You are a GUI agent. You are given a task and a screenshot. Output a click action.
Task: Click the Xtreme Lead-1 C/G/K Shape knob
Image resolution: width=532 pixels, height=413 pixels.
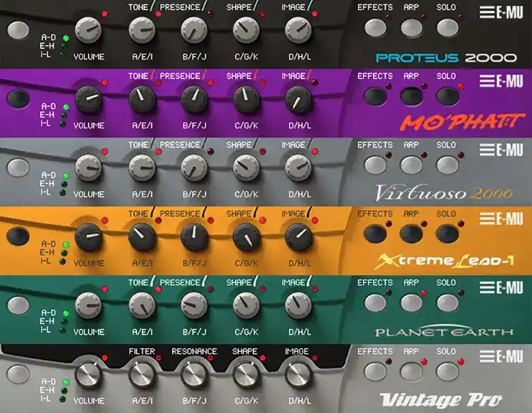(247, 237)
